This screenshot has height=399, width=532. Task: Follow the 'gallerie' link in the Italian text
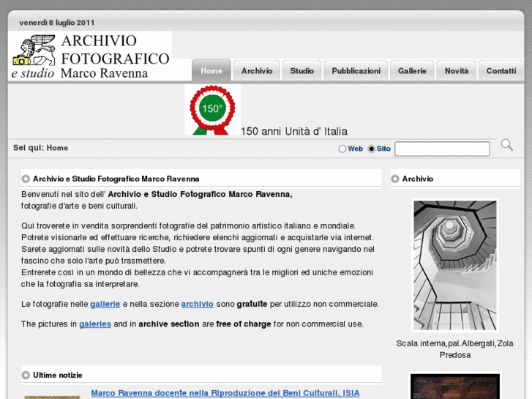coord(105,304)
